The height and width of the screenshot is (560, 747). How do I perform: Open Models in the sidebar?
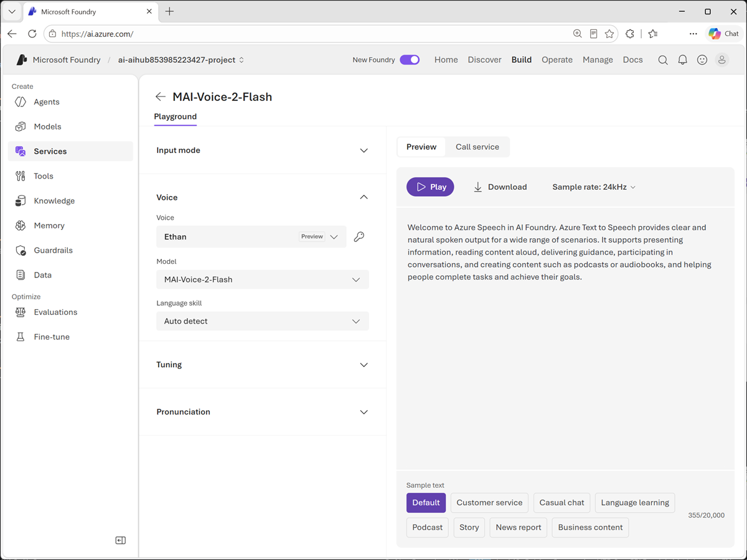(x=70, y=126)
